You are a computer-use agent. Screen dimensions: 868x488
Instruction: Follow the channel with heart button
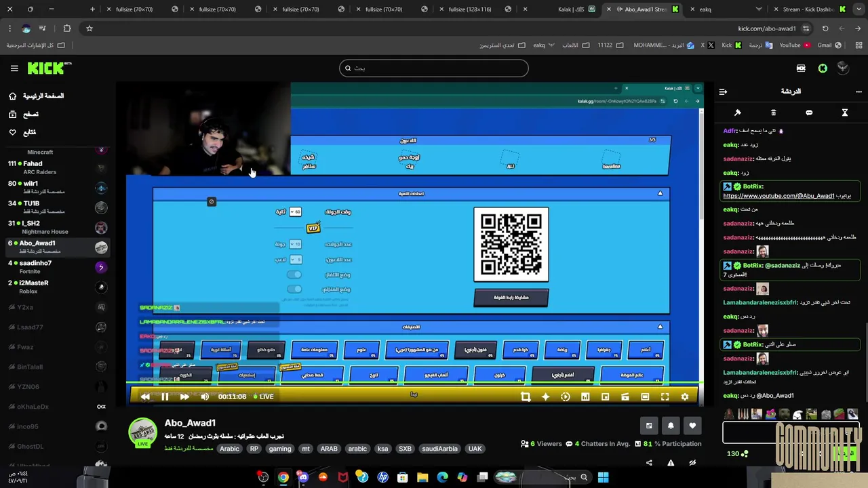692,426
